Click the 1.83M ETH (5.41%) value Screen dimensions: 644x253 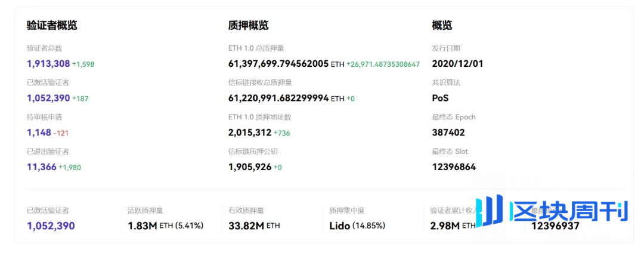[x=166, y=226]
